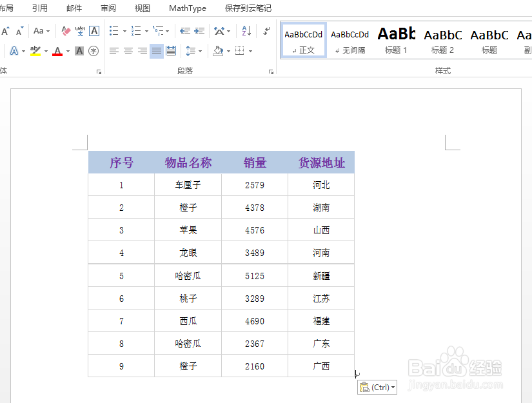Expand the Shading color dropdown arrow

click(228, 51)
